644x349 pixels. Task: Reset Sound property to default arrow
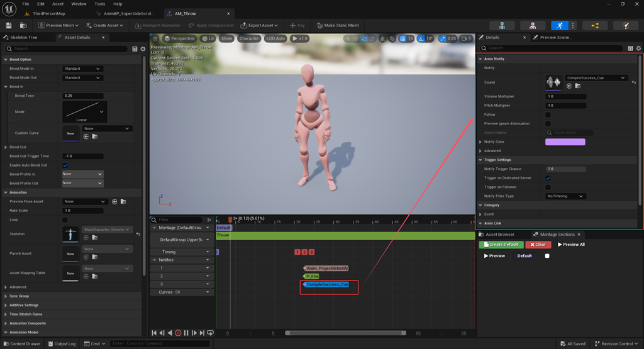tap(634, 82)
